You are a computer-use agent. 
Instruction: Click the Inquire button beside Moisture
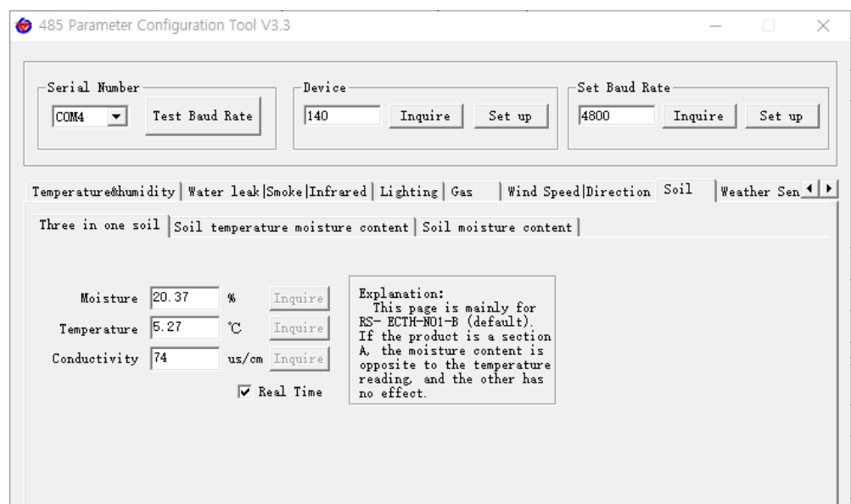tap(299, 299)
